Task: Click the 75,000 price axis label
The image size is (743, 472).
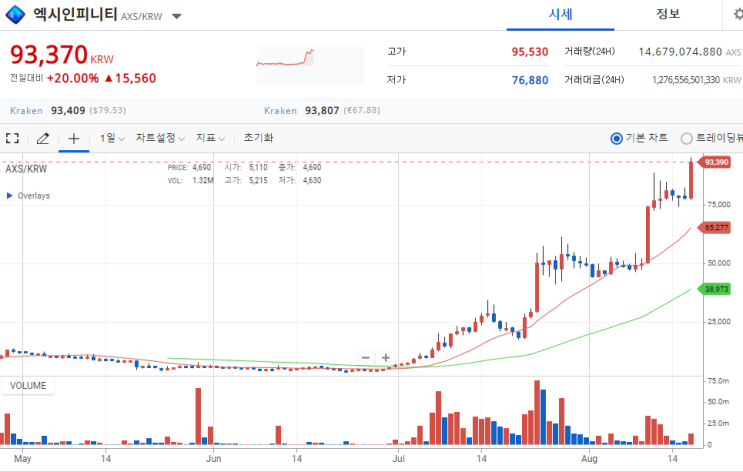Action: (x=719, y=205)
